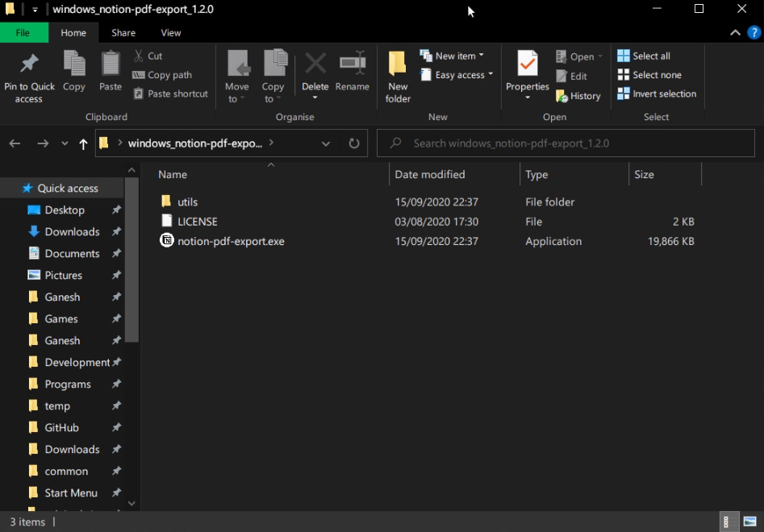Image resolution: width=764 pixels, height=532 pixels.
Task: Switch to the Share tab
Action: (x=123, y=32)
